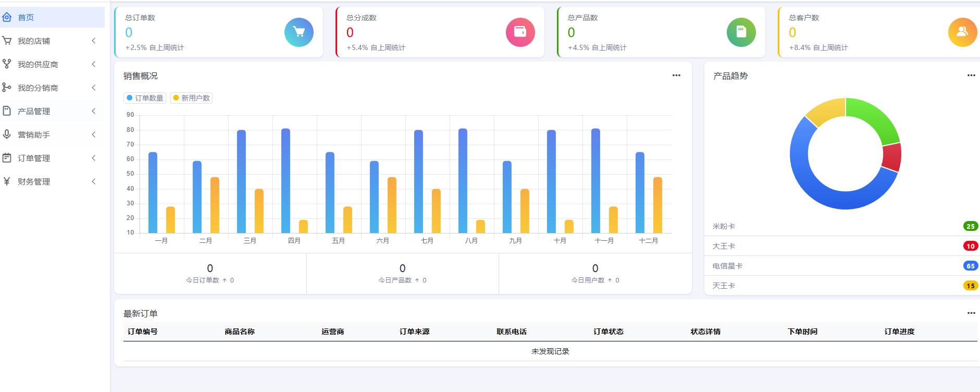This screenshot has width=980, height=392.
Task: Expand the 我的分销商 chevron
Action: click(94, 88)
